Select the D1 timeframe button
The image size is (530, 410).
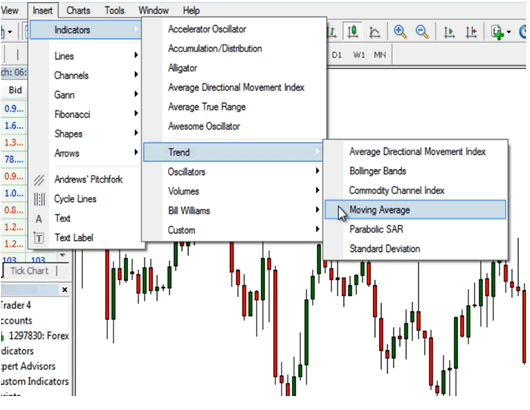[336, 55]
